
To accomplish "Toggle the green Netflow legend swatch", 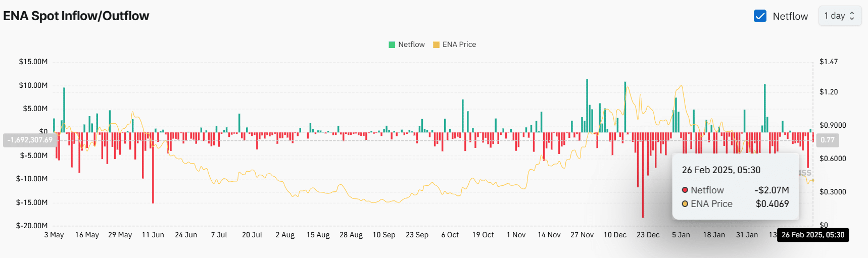I will [x=392, y=44].
